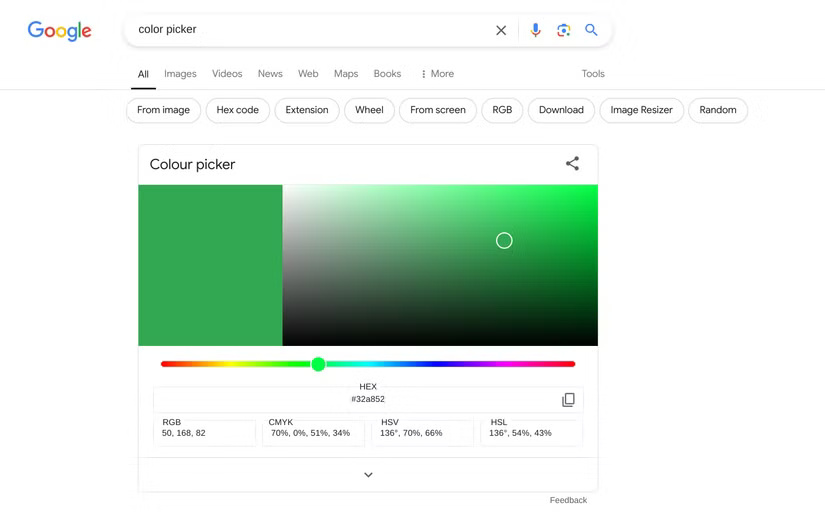
Task: Select the Hex code suggestion chip
Action: [238, 110]
